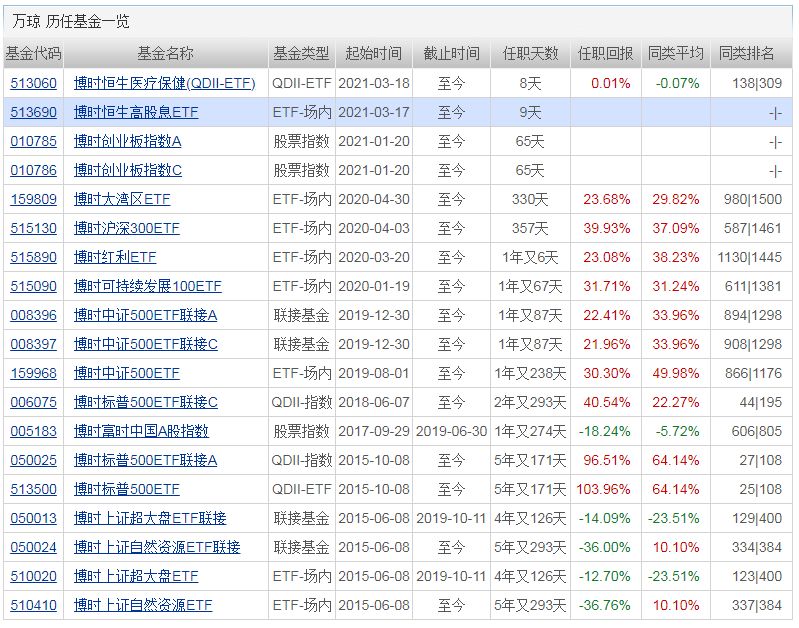Image resolution: width=799 pixels, height=628 pixels.
Task: Open fund code link 513060
Action: 33,83
